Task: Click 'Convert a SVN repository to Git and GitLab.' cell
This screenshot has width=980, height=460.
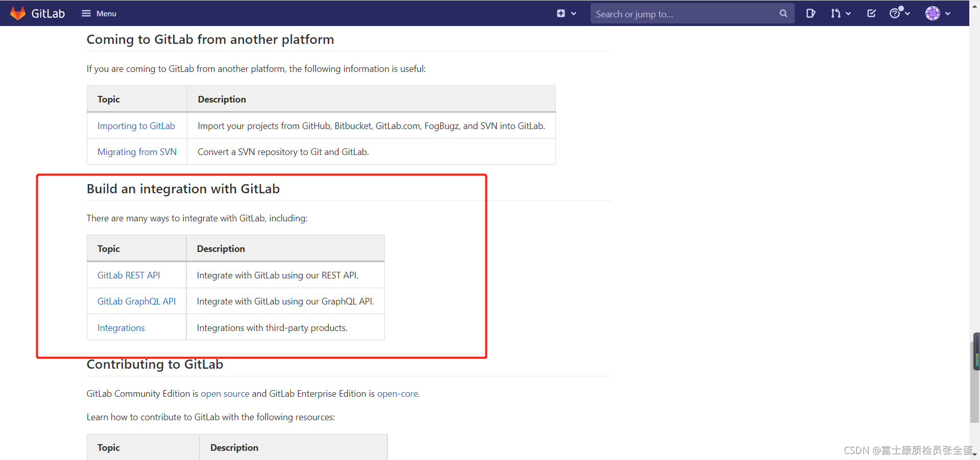Action: pos(371,152)
